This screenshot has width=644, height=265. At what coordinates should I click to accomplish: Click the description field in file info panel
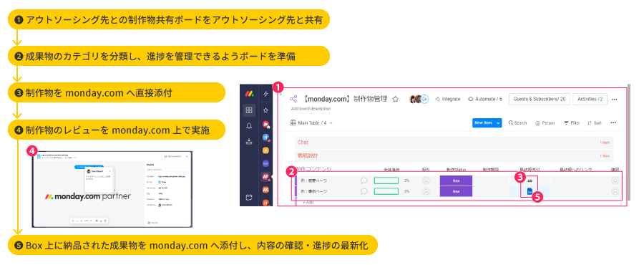tap(167, 169)
